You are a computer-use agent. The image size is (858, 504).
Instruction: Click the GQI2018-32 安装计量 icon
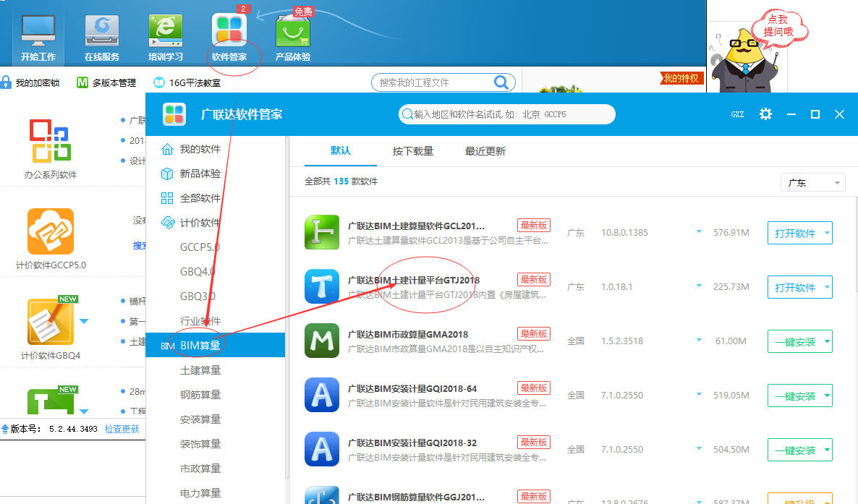pos(322,449)
